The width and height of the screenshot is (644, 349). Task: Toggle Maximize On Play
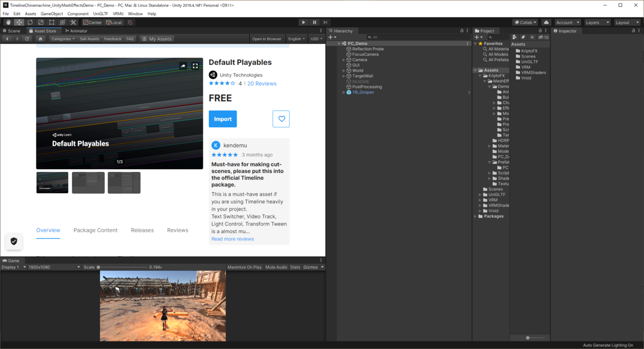(x=244, y=267)
